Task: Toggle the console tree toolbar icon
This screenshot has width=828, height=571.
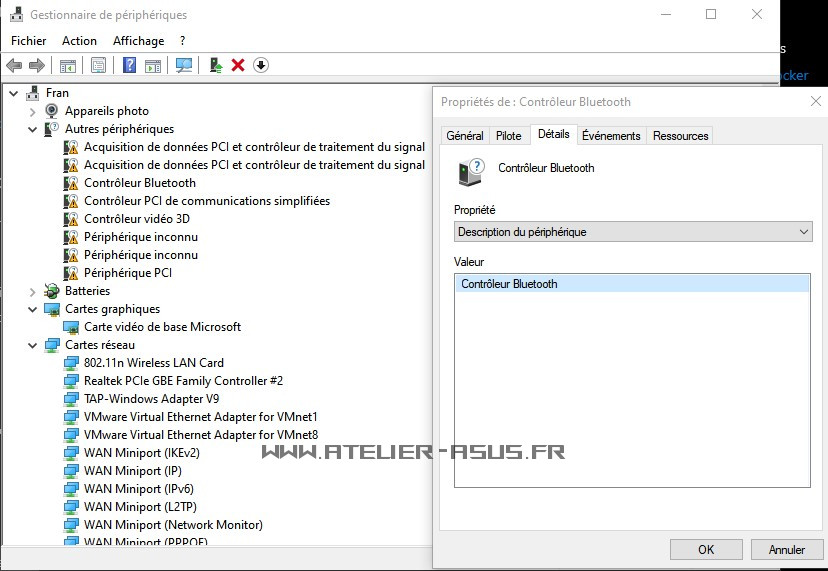Action: click(x=68, y=65)
